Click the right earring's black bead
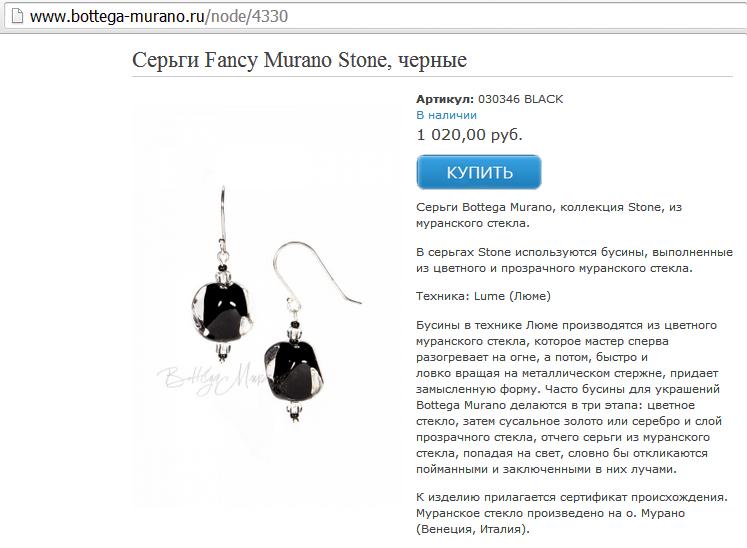Screen dimensions: 747x548 click(x=295, y=371)
